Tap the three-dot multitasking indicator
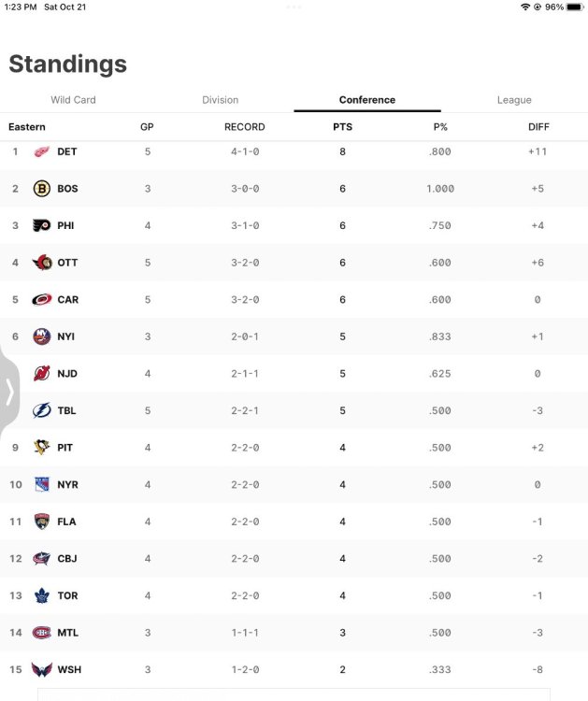The height and width of the screenshot is (701, 588). [294, 7]
